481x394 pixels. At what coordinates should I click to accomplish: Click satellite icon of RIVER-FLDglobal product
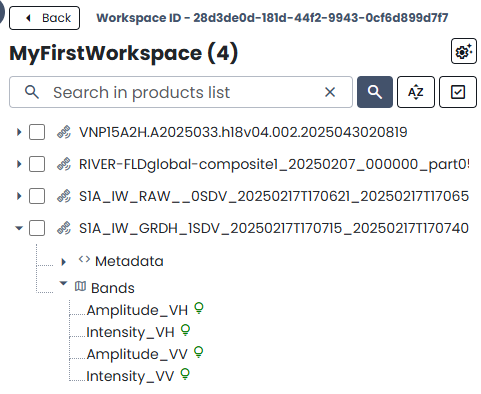click(64, 164)
